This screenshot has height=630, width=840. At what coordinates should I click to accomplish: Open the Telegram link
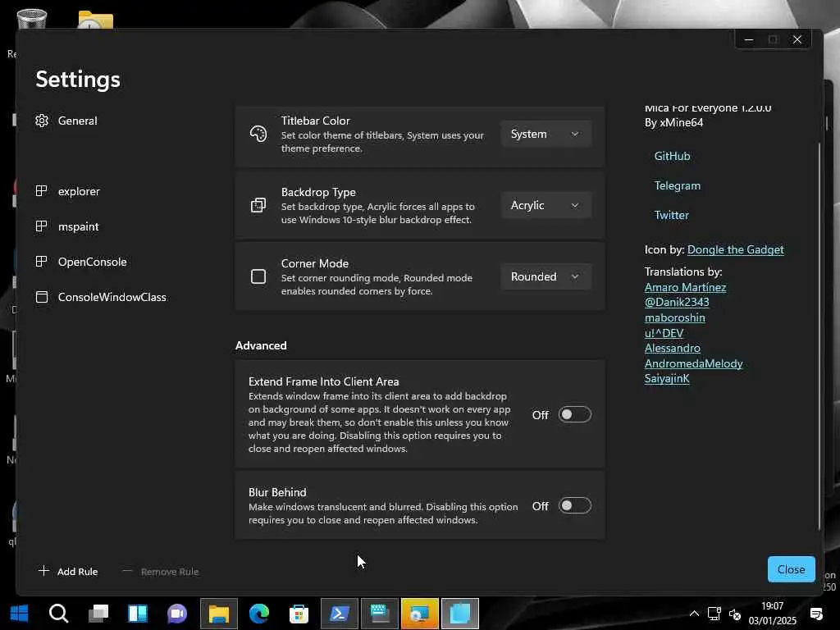(677, 185)
